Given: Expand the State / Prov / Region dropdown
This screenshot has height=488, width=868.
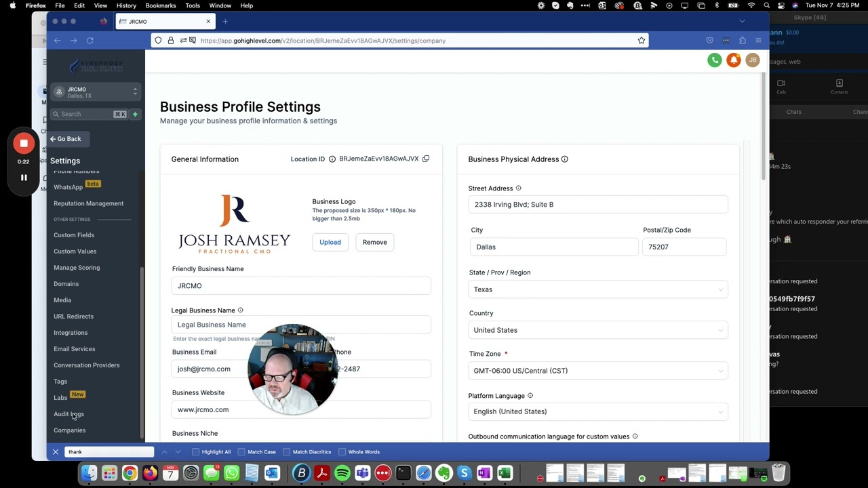Looking at the screenshot, I should 597,289.
